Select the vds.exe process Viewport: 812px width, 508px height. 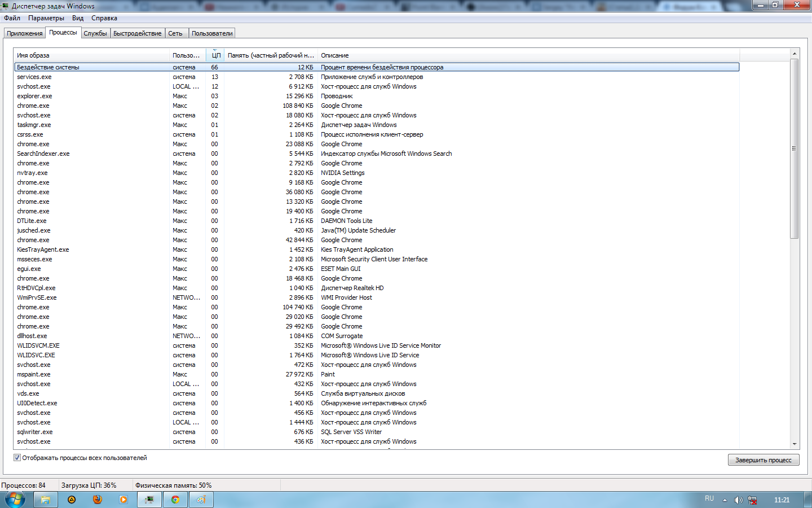[377, 393]
